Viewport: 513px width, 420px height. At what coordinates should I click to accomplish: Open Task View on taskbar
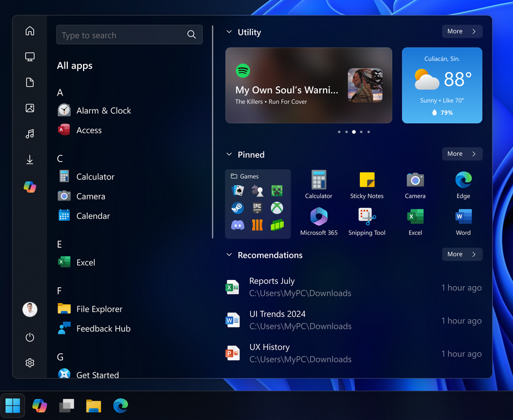(67, 406)
